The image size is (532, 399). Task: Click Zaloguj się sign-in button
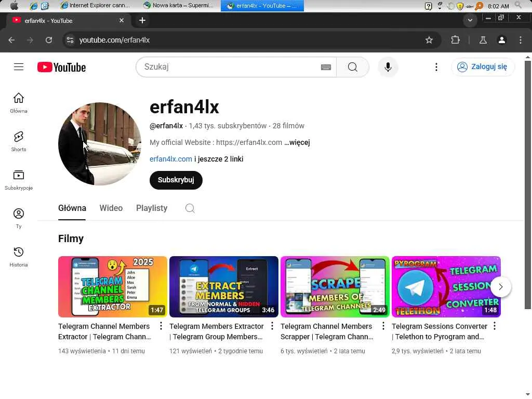pos(483,67)
